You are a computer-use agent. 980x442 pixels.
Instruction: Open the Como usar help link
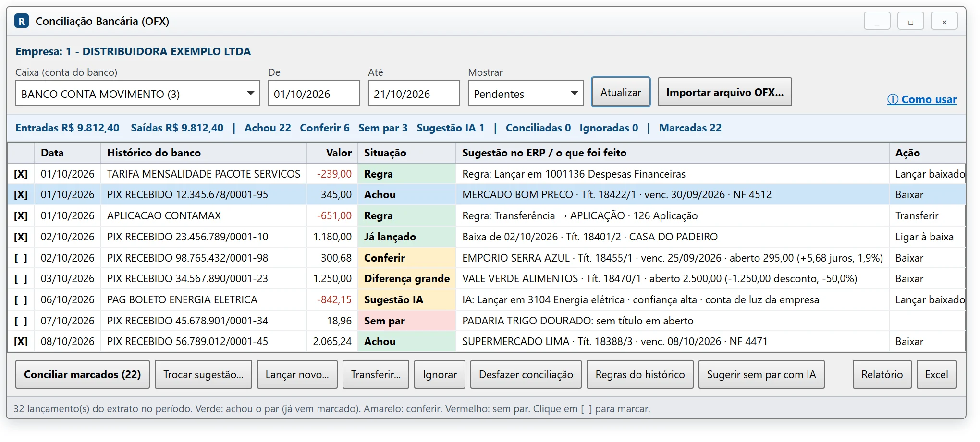click(x=922, y=99)
